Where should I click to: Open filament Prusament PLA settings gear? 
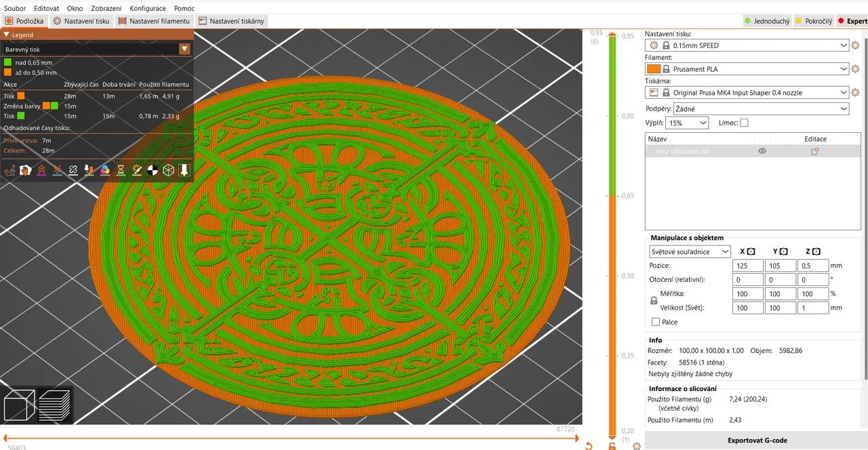pyautogui.click(x=855, y=69)
